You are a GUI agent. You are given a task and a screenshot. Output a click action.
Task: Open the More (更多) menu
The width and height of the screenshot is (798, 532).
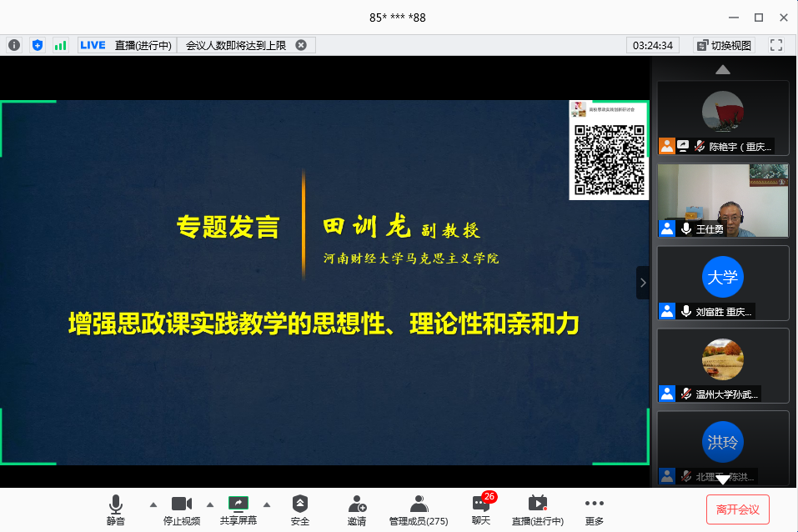pos(594,509)
